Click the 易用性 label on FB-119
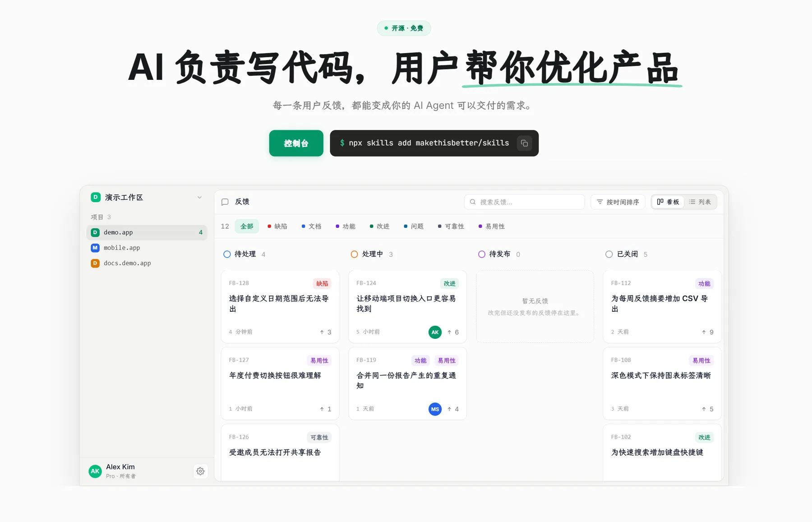This screenshot has width=812, height=522. coord(447,360)
